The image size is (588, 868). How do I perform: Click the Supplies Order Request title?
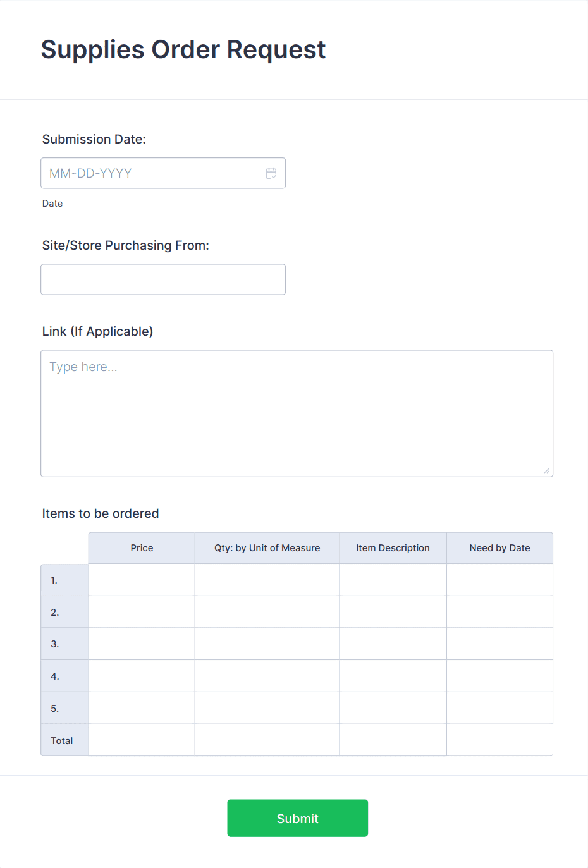click(x=183, y=49)
